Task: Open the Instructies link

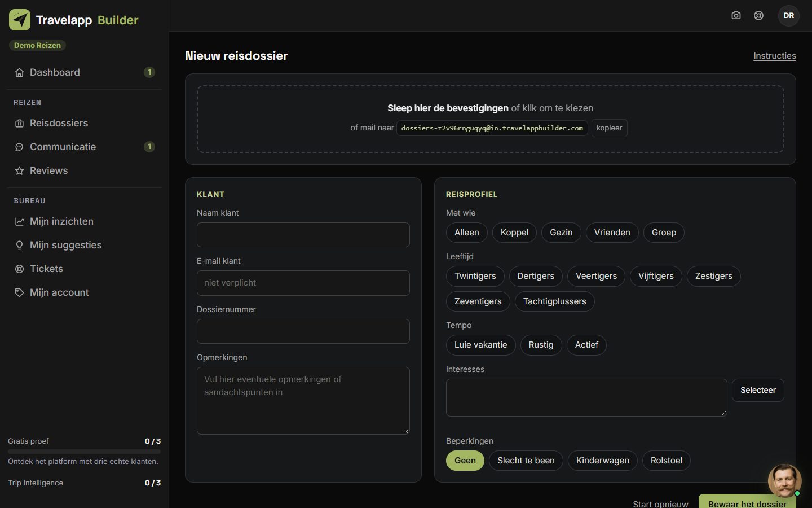Action: 775,56
